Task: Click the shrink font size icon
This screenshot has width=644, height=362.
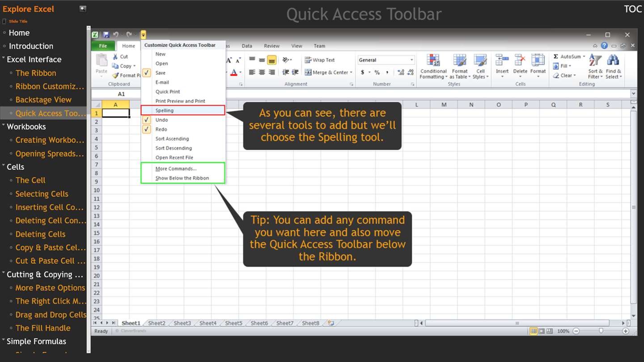Action: tap(238, 60)
